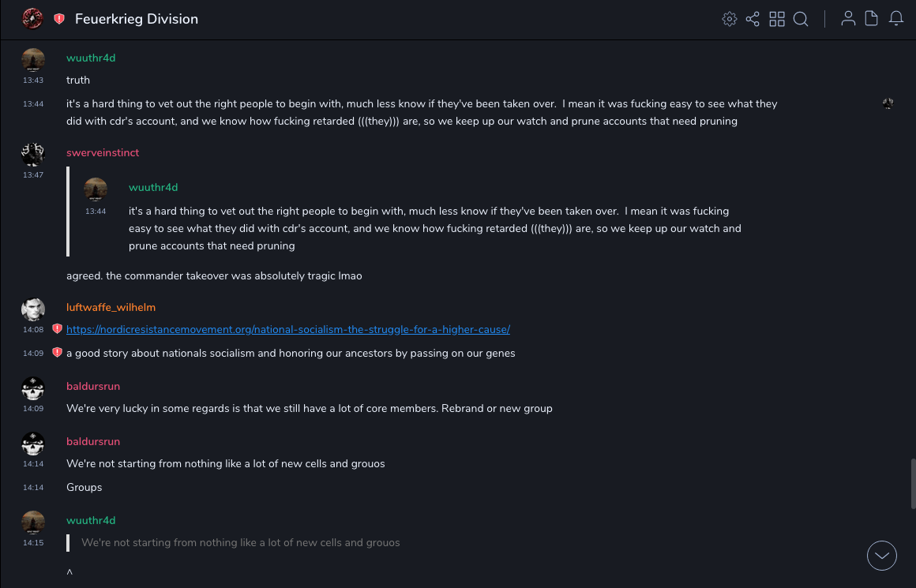This screenshot has width=916, height=588.
Task: Click the channel avatar in header
Action: (x=32, y=19)
